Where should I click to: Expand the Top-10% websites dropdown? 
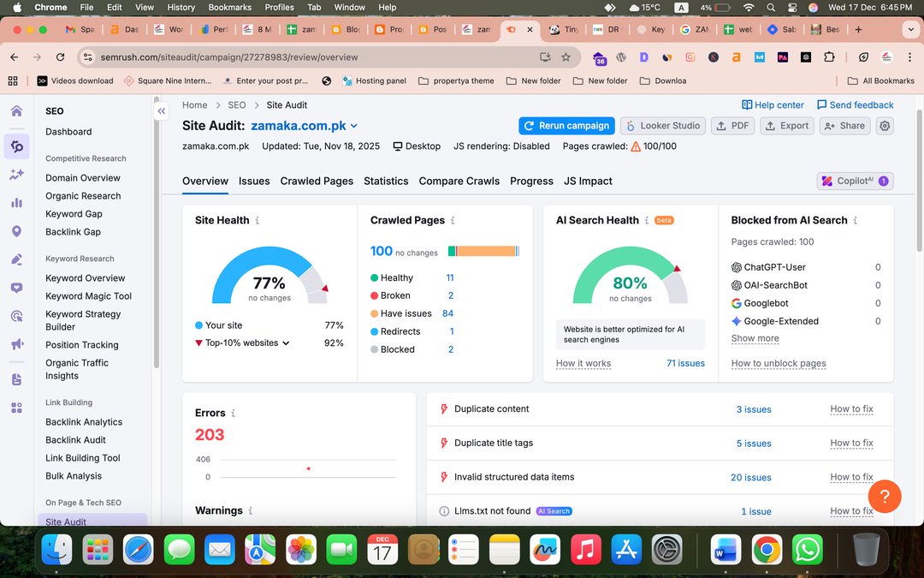click(286, 343)
